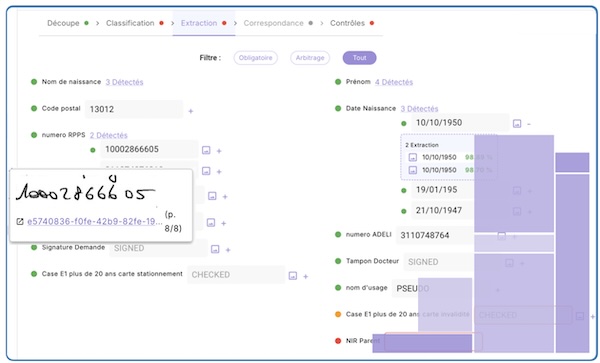This screenshot has height=363, width=600.
Task: Switch to Découpe step tab
Action: tap(68, 23)
